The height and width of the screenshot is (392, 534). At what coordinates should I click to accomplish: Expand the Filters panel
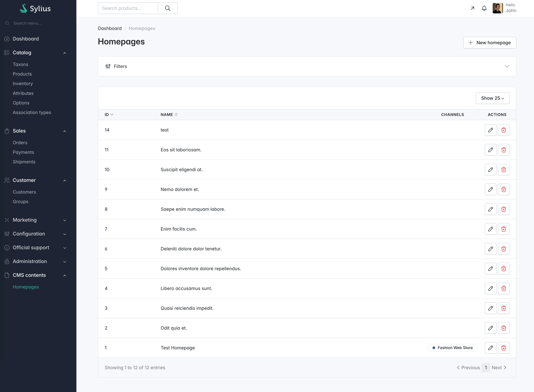coord(307,66)
